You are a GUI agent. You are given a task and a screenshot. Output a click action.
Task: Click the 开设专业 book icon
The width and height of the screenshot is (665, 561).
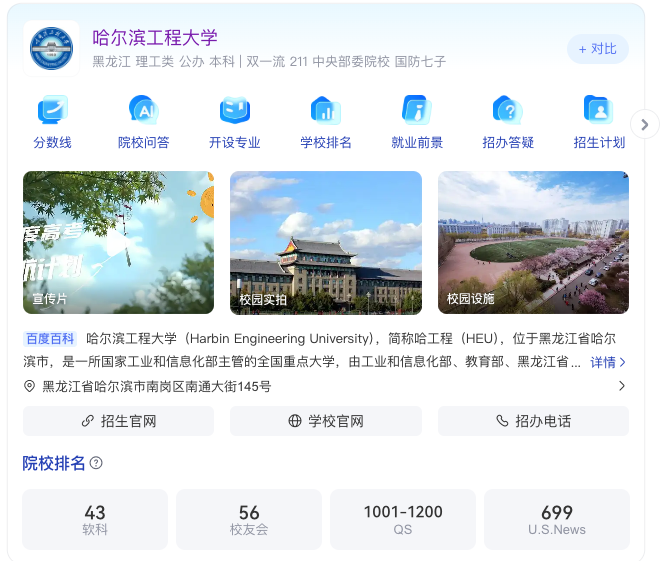pos(235,109)
